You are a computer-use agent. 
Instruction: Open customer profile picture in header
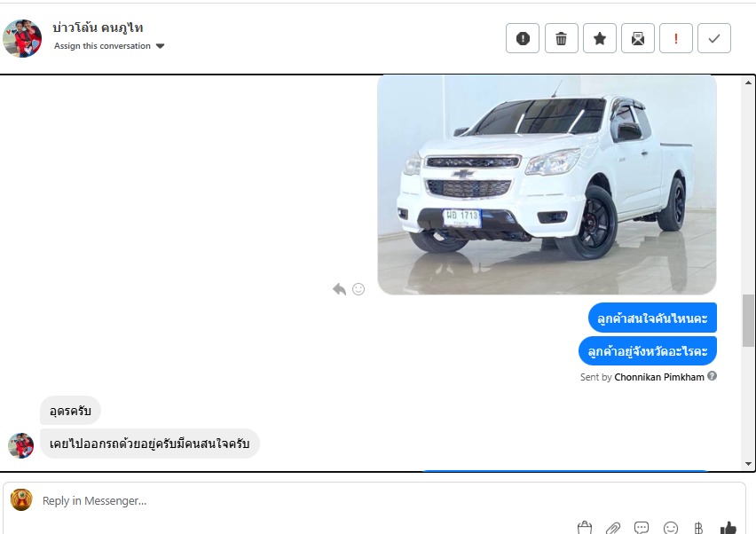pyautogui.click(x=22, y=38)
